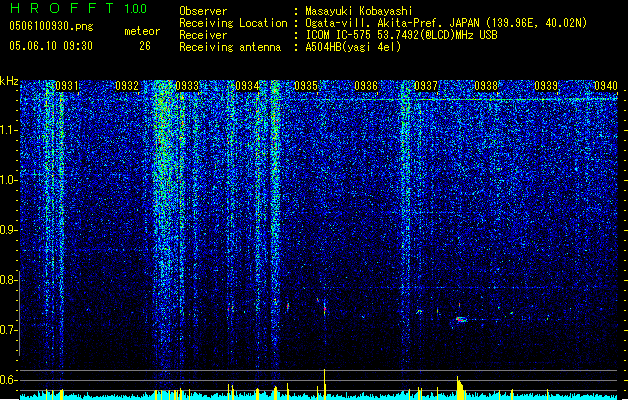Click the 0934 time marker

247,86
